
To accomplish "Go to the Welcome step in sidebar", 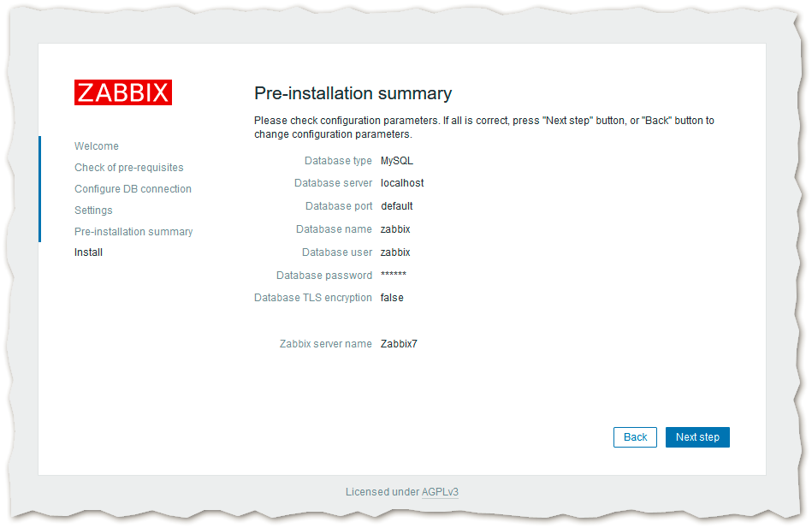I will 97,146.
